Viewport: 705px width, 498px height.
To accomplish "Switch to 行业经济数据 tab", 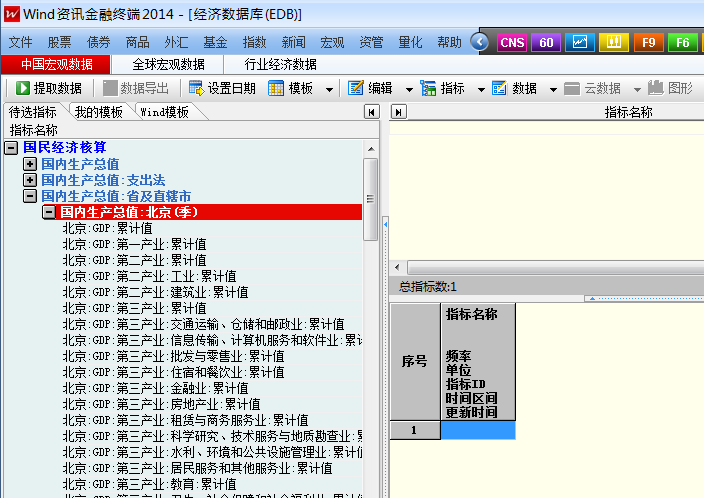I will tap(281, 65).
